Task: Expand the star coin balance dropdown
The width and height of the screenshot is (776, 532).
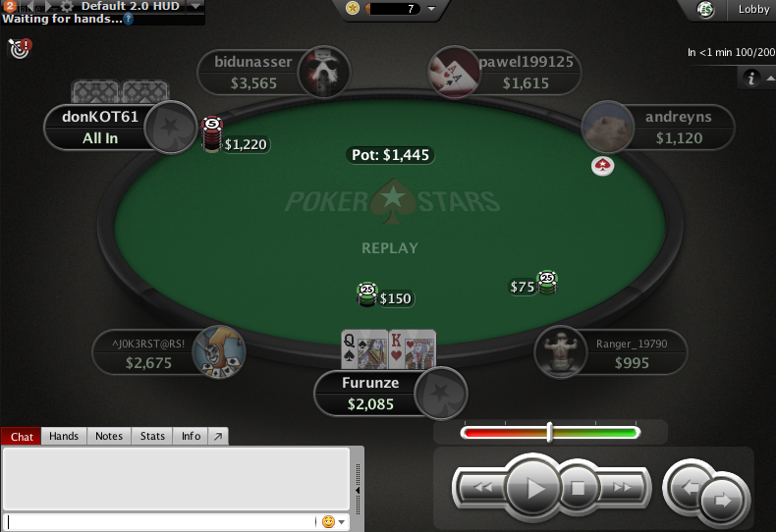Action: tap(431, 9)
